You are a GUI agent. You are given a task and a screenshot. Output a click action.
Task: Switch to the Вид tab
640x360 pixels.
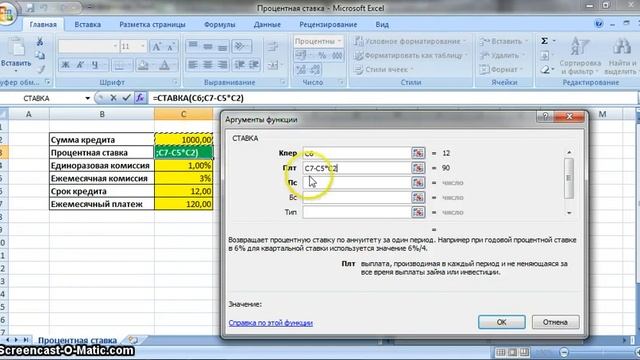[x=382, y=24]
